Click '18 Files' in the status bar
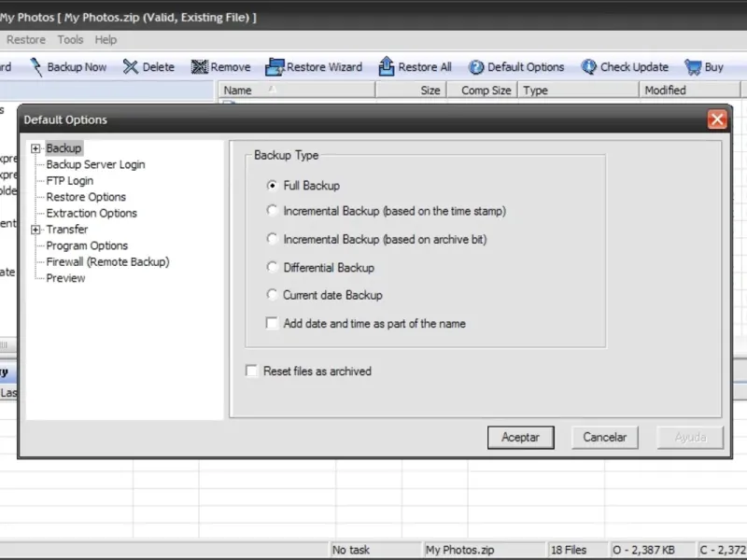This screenshot has width=747, height=560. tap(569, 550)
